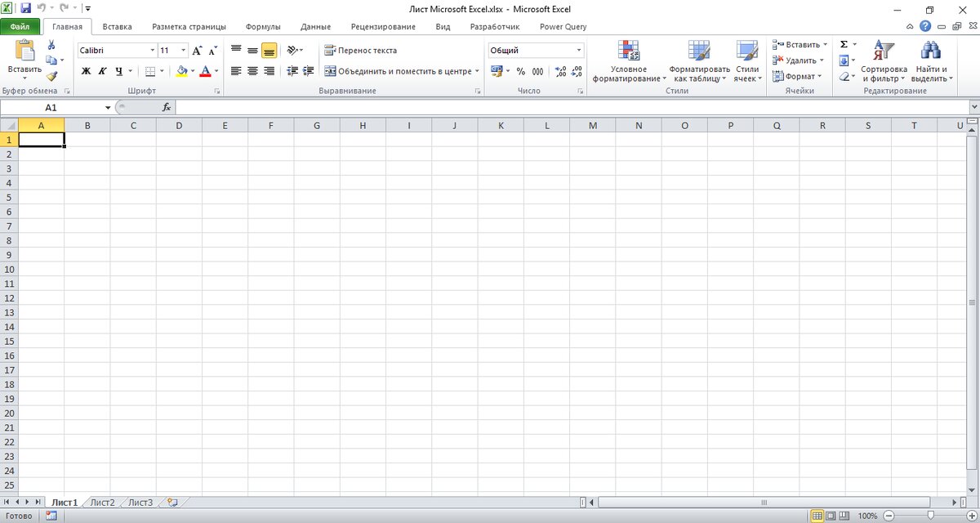Viewport: 980px width, 523px height.
Task: Open the font name dropdown
Action: [114, 50]
